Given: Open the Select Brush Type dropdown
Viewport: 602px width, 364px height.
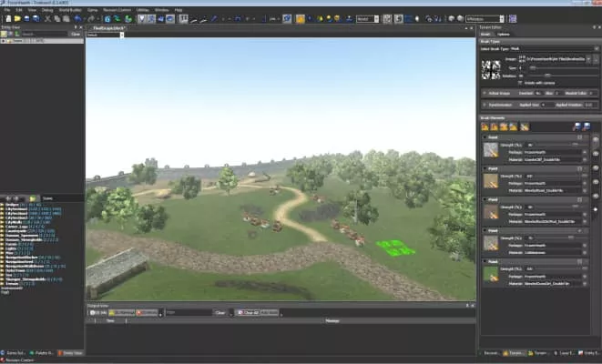Looking at the screenshot, I should click(x=537, y=49).
